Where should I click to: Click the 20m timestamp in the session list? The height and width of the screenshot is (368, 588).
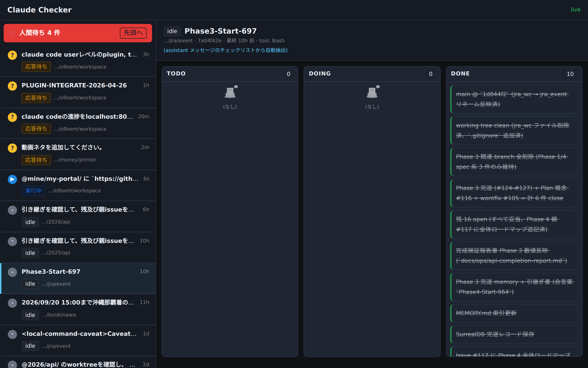coord(144,117)
